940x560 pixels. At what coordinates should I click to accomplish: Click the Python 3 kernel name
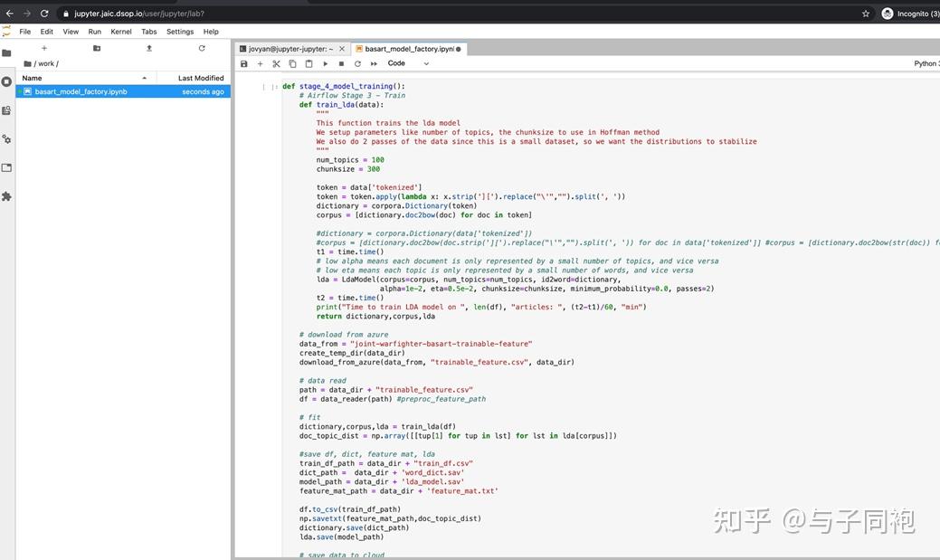click(x=926, y=63)
